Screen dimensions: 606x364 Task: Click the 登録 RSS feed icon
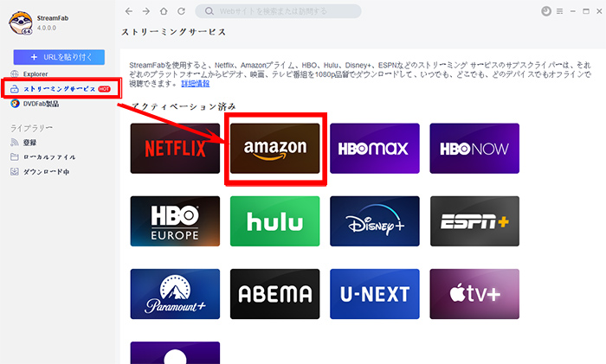[15, 143]
